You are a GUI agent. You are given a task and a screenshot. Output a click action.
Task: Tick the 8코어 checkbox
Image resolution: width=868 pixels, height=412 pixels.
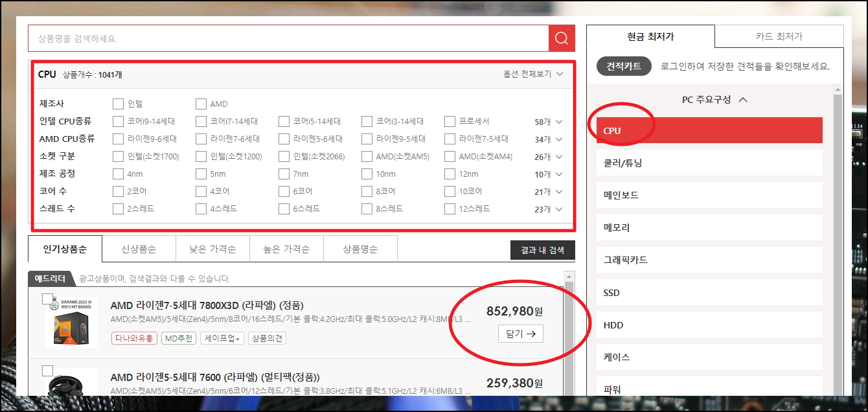tap(367, 191)
